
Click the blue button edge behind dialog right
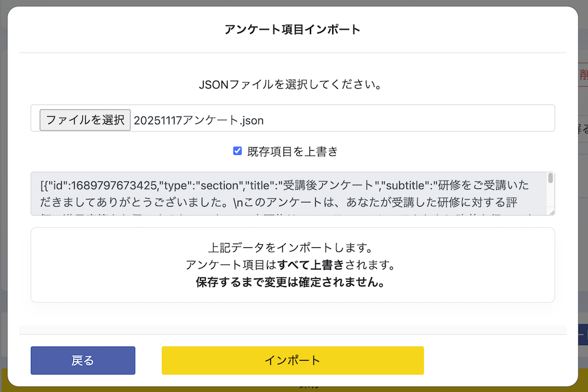pyautogui.click(x=583, y=334)
